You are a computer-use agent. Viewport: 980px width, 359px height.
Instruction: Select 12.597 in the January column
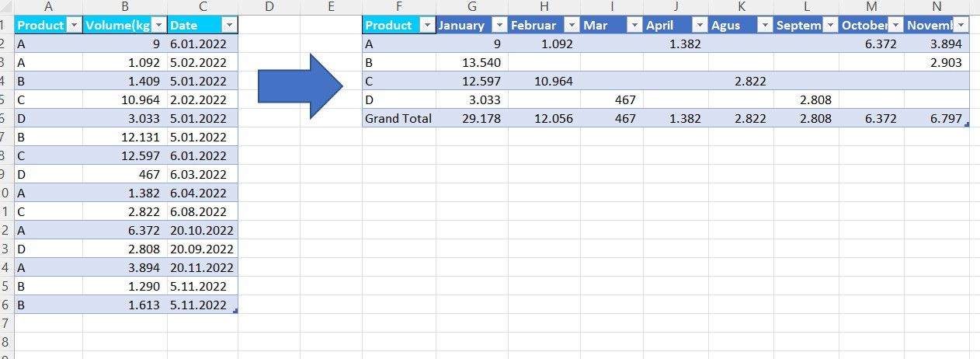coord(472,82)
